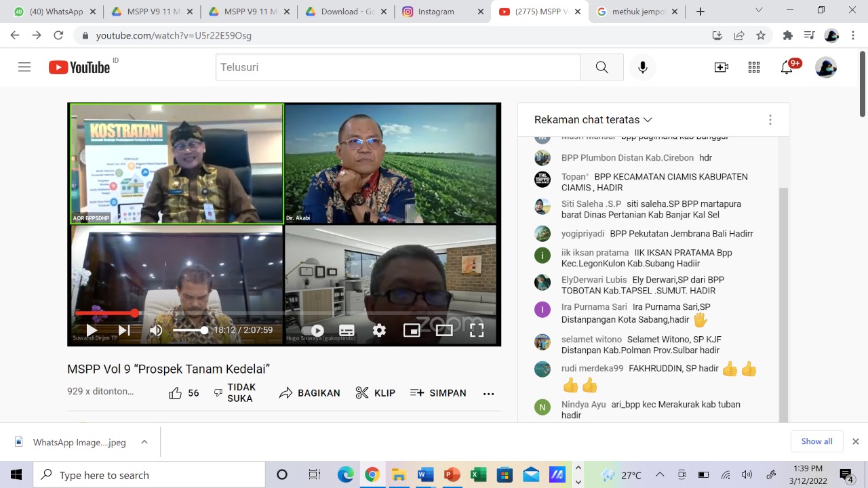Switch to miniplayer mode

[412, 330]
